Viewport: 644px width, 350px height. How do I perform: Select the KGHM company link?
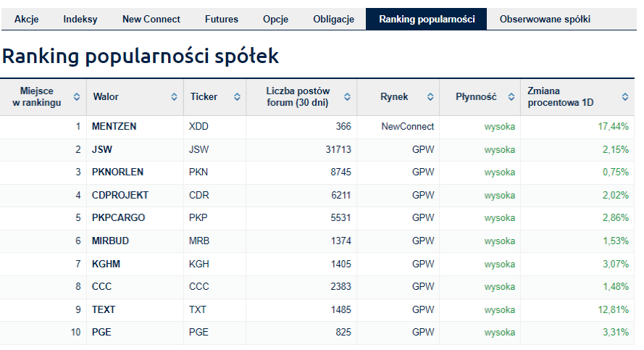tap(106, 264)
